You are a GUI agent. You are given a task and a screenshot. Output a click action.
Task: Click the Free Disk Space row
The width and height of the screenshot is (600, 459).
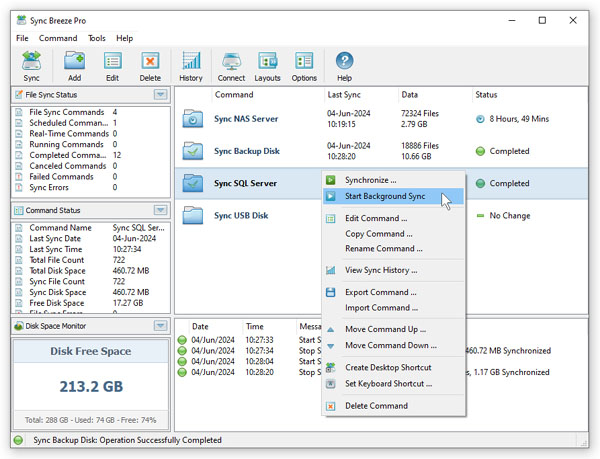coord(91,303)
